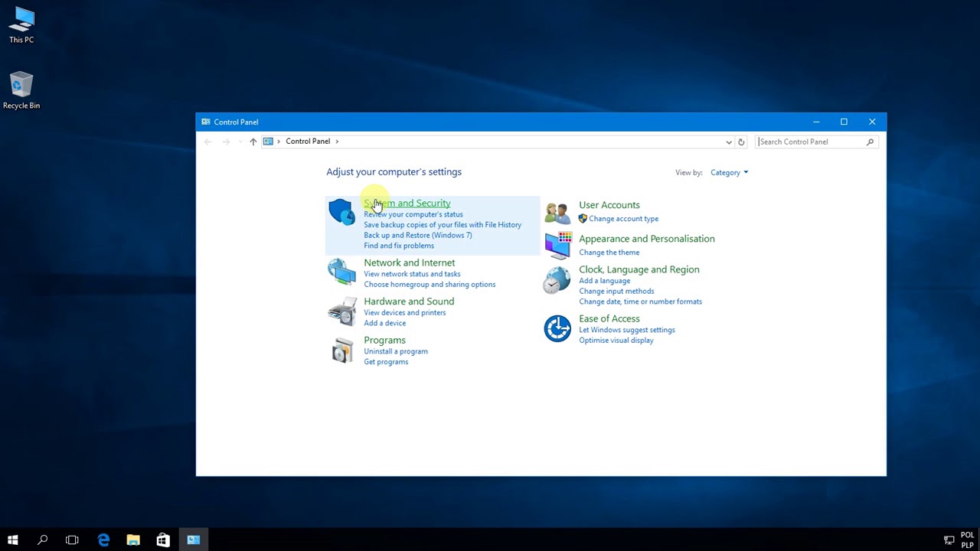Click the search magnifier icon in Control Panel
The width and height of the screenshot is (980, 551).
(870, 142)
